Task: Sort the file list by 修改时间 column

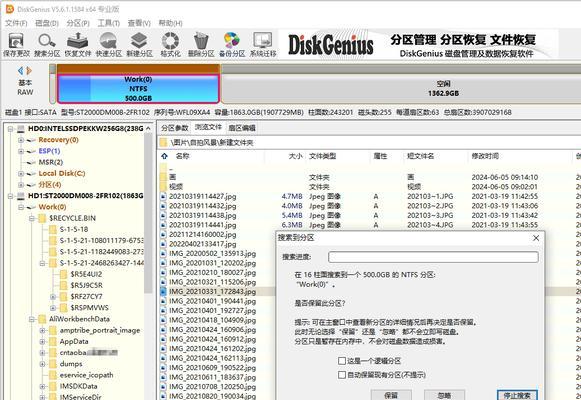Action: (485, 156)
